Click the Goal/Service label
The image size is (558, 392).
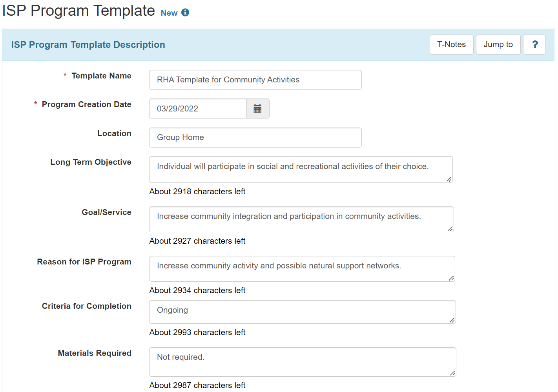click(x=106, y=212)
